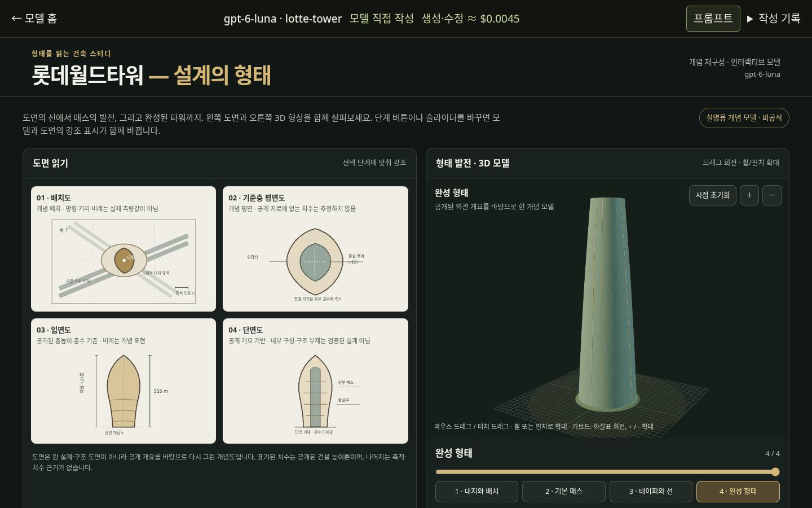Viewport: 812px width, 508px height.
Task: Click the 도면 읽기 panel heading
Action: (50, 163)
